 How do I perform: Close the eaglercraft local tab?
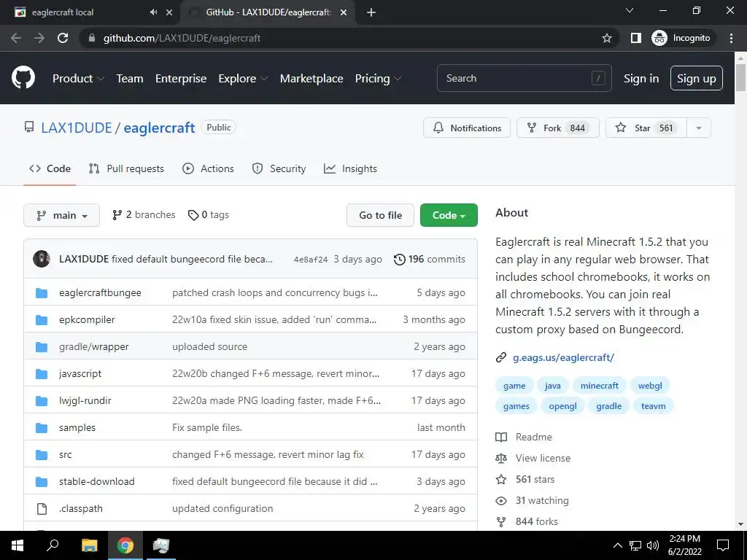pos(169,12)
